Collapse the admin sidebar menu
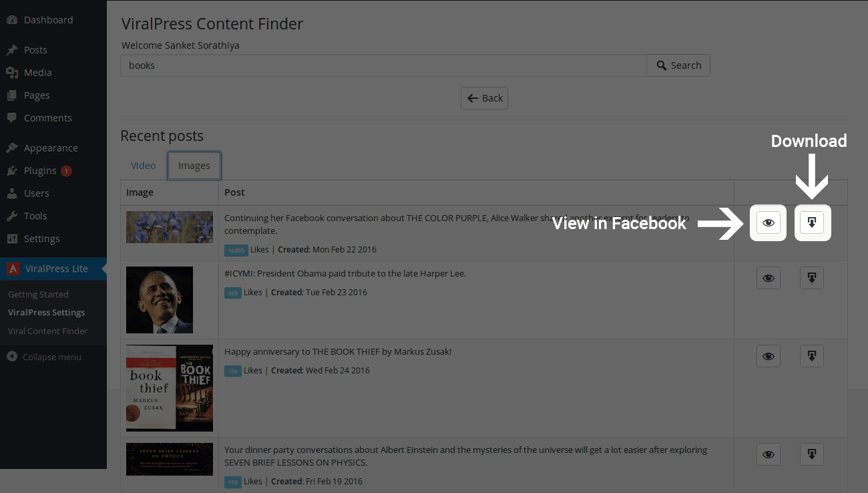Image resolution: width=868 pixels, height=493 pixels. (x=44, y=357)
